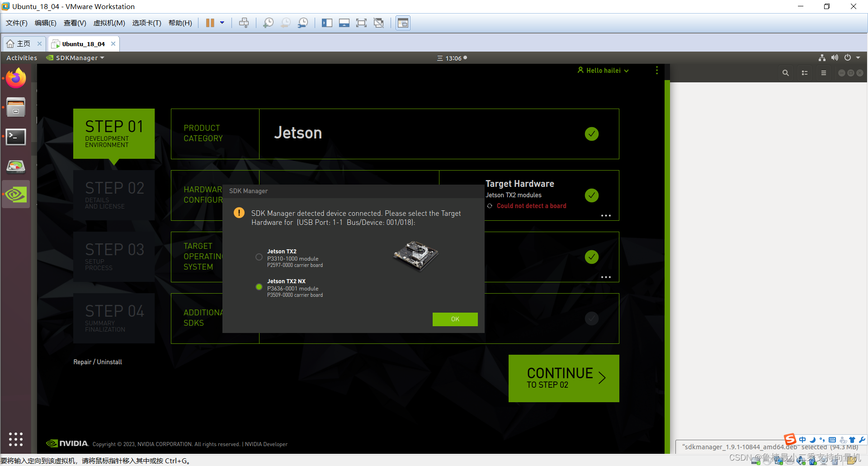868x466 pixels.
Task: Click search icon in Files window
Action: (786, 73)
